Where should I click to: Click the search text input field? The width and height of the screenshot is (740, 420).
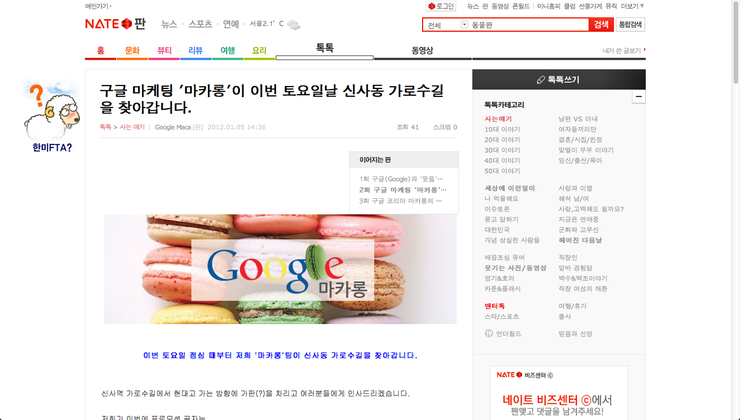[x=527, y=24]
